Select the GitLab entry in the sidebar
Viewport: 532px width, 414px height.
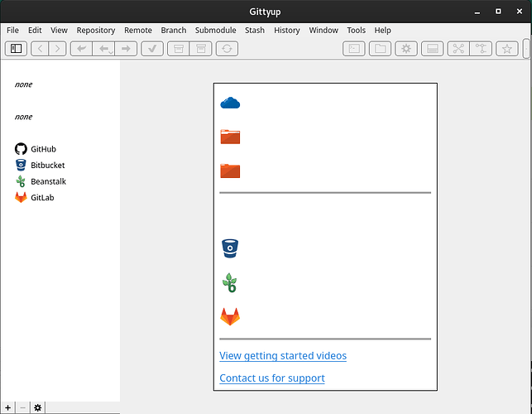point(35,197)
